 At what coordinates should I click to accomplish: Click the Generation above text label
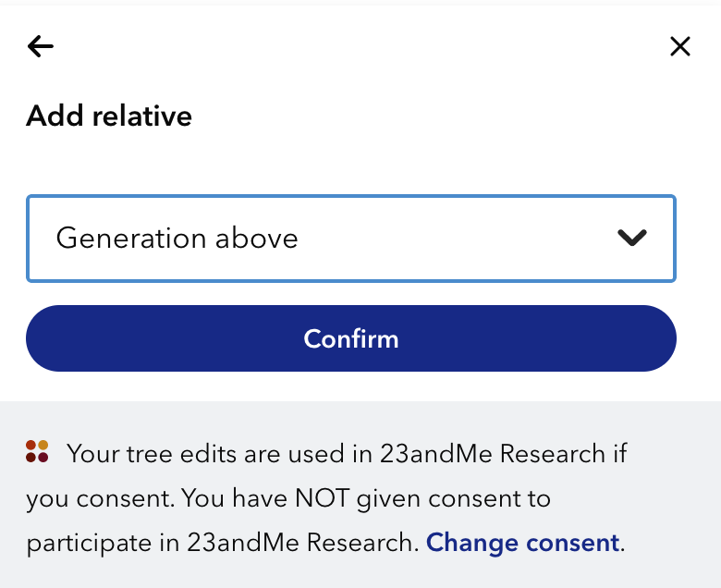tap(177, 239)
